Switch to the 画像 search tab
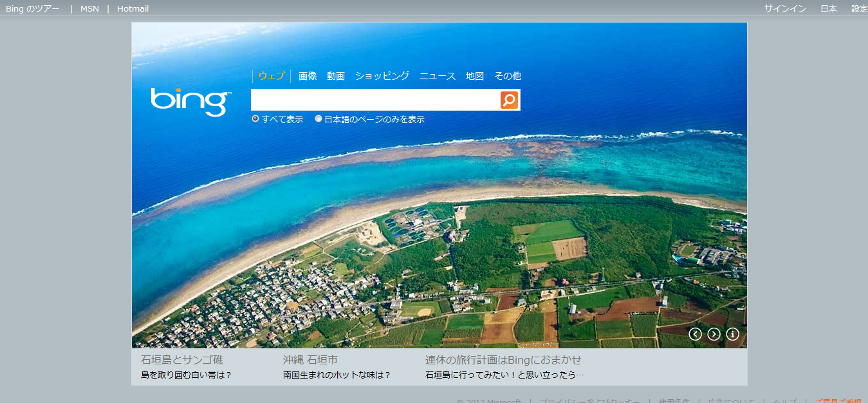 [x=308, y=76]
